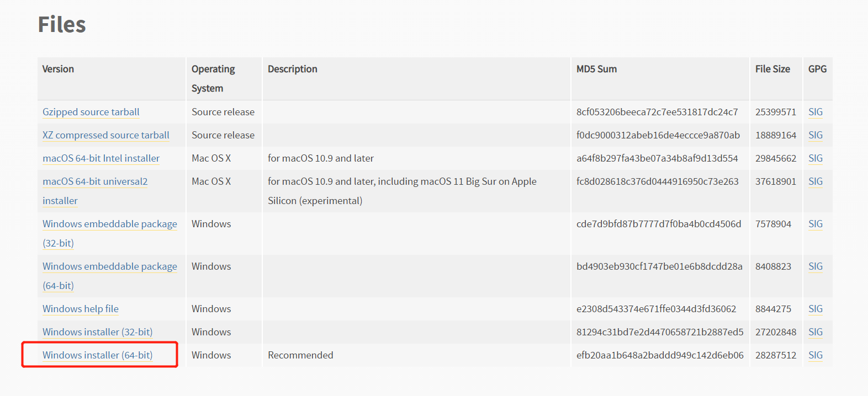The height and width of the screenshot is (396, 868).
Task: Click file size 37618901
Action: 776,181
